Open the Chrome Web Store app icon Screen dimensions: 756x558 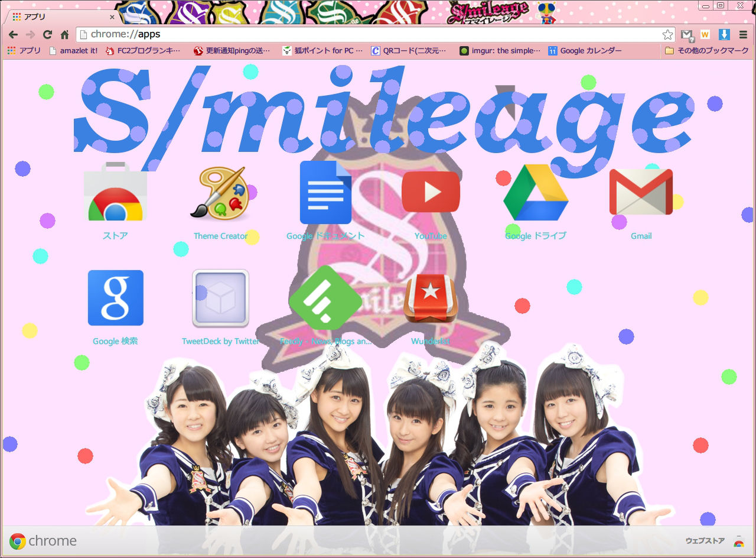click(x=115, y=192)
